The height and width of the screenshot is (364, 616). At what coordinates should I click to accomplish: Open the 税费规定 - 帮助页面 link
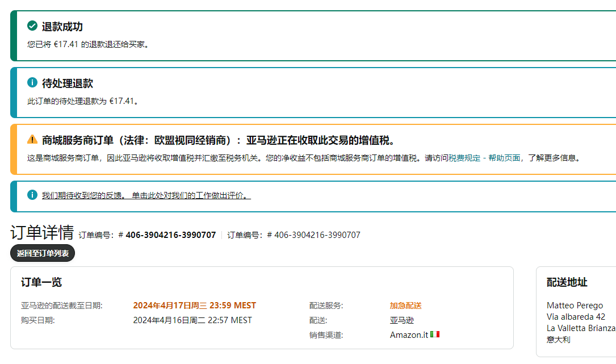[x=484, y=158]
